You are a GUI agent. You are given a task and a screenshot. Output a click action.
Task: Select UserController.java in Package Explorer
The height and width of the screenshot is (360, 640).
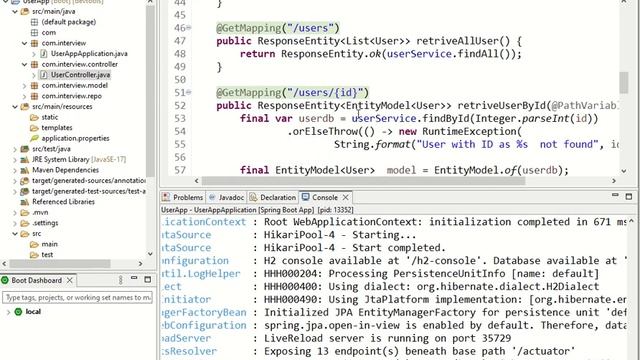click(x=80, y=75)
